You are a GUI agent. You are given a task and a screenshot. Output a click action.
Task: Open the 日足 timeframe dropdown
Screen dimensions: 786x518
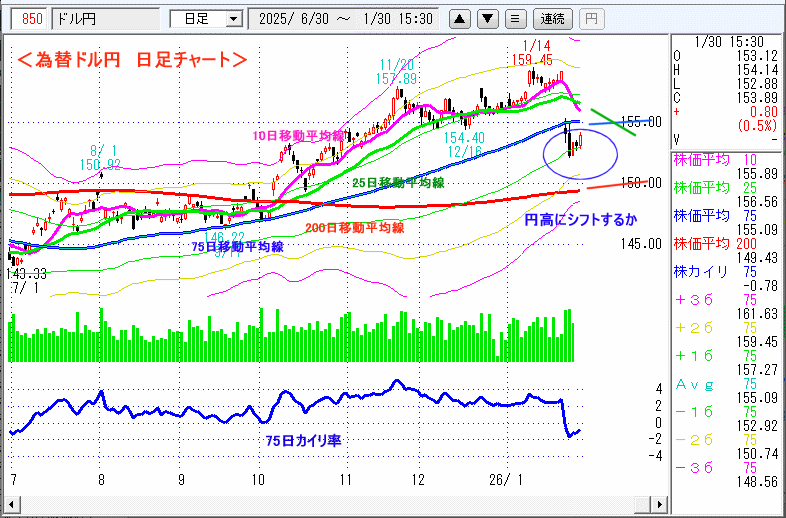(x=206, y=18)
